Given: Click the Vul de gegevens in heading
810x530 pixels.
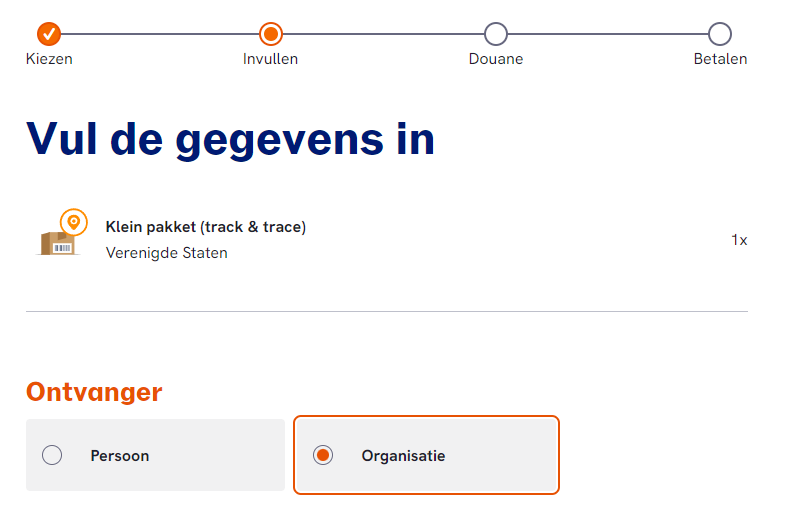Looking at the screenshot, I should click(230, 138).
